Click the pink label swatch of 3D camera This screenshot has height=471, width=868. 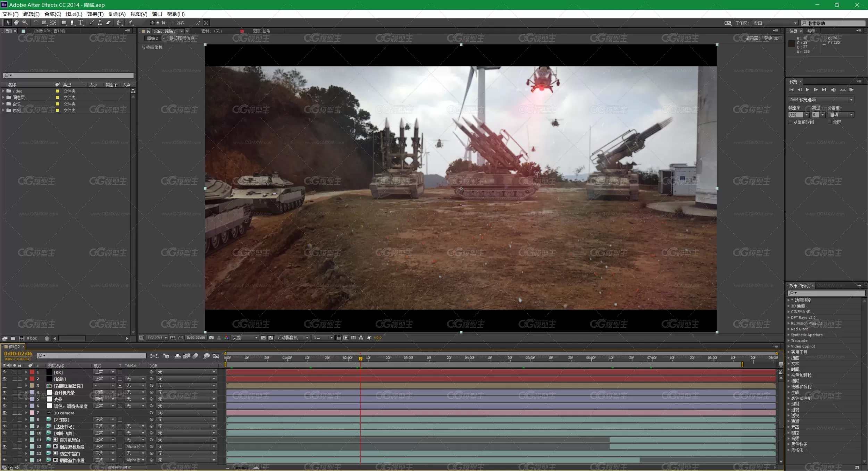click(32, 413)
